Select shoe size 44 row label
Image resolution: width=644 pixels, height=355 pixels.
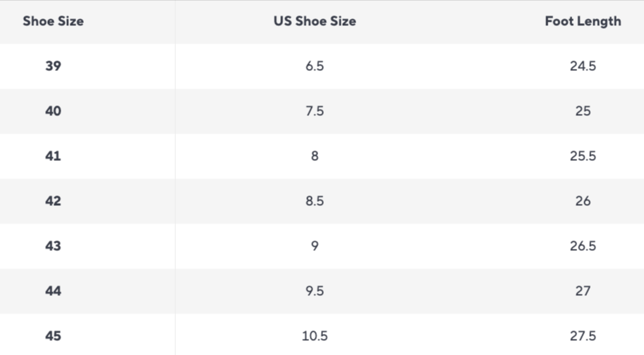[53, 291]
